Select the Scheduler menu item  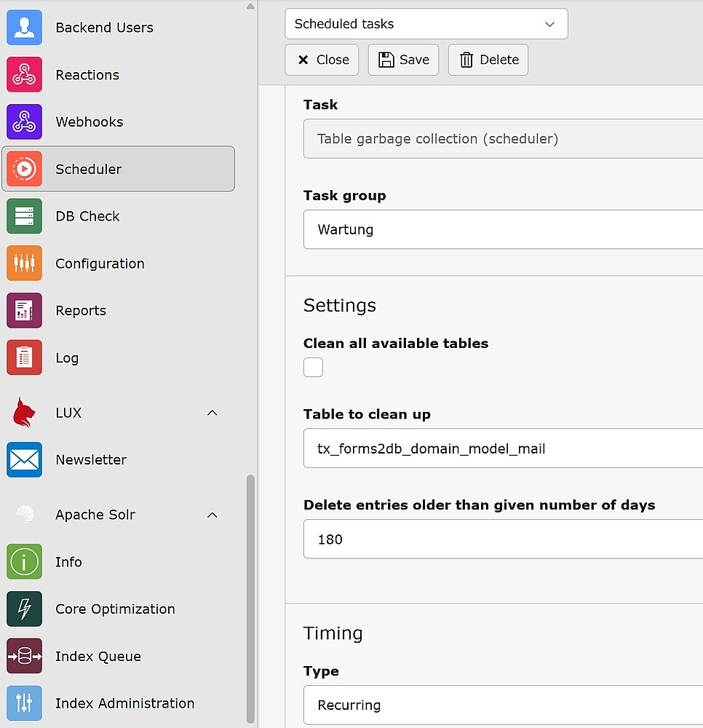click(118, 169)
